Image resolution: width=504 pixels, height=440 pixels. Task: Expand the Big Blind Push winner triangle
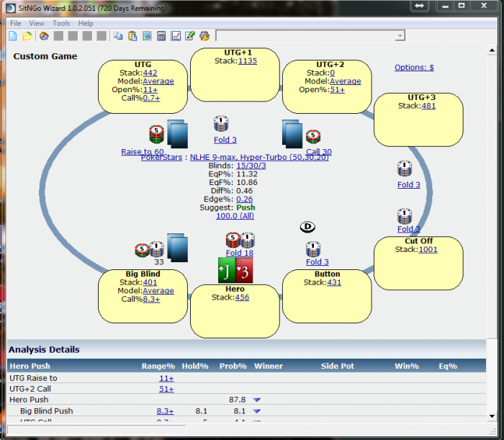(x=256, y=412)
